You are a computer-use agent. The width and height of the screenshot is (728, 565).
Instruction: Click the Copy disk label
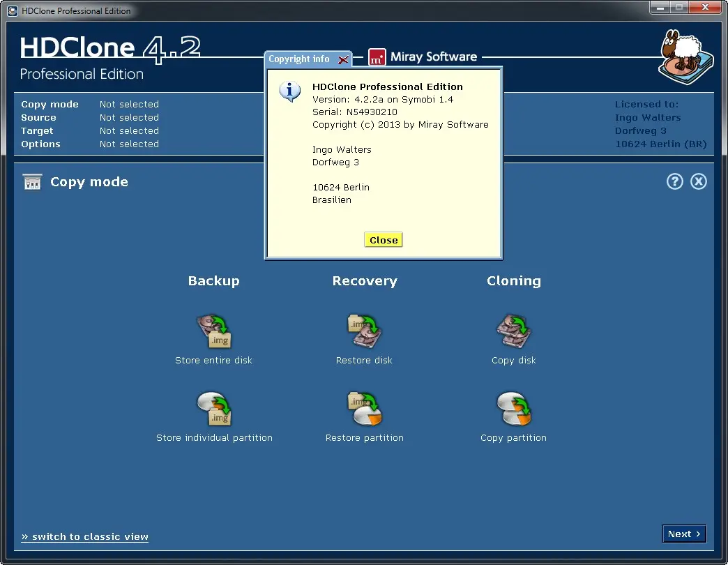click(x=513, y=360)
